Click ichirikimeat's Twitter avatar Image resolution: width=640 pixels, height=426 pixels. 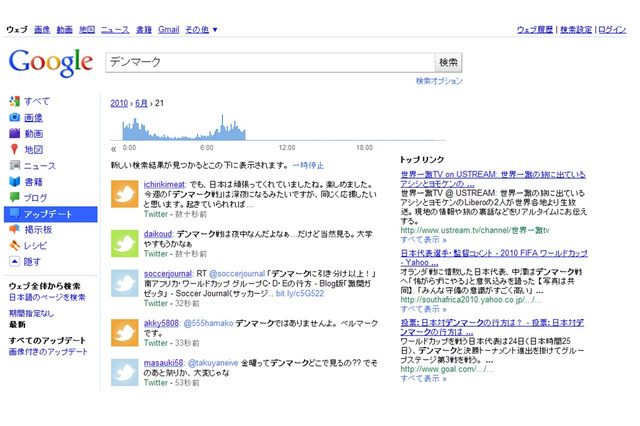(x=124, y=194)
